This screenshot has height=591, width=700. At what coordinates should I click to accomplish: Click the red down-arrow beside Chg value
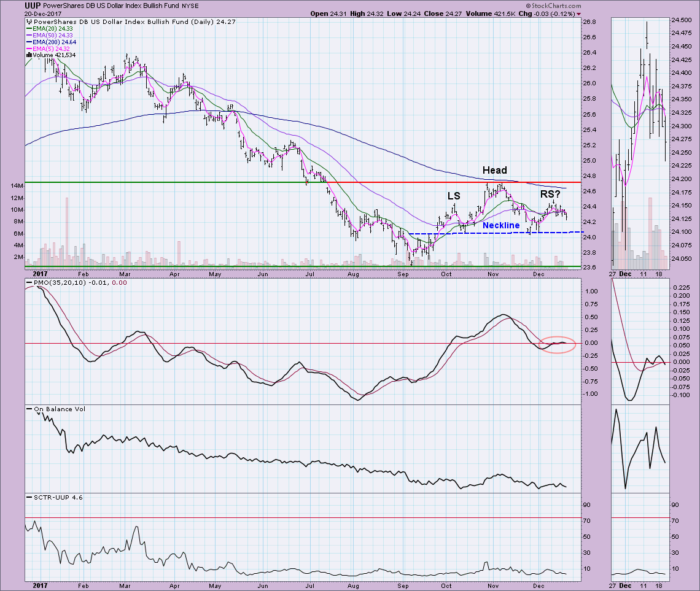[578, 14]
